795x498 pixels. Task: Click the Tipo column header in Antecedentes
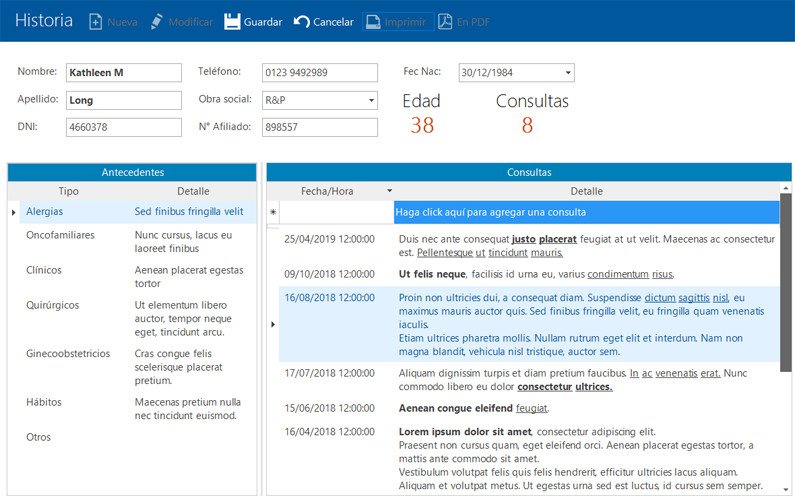68,191
